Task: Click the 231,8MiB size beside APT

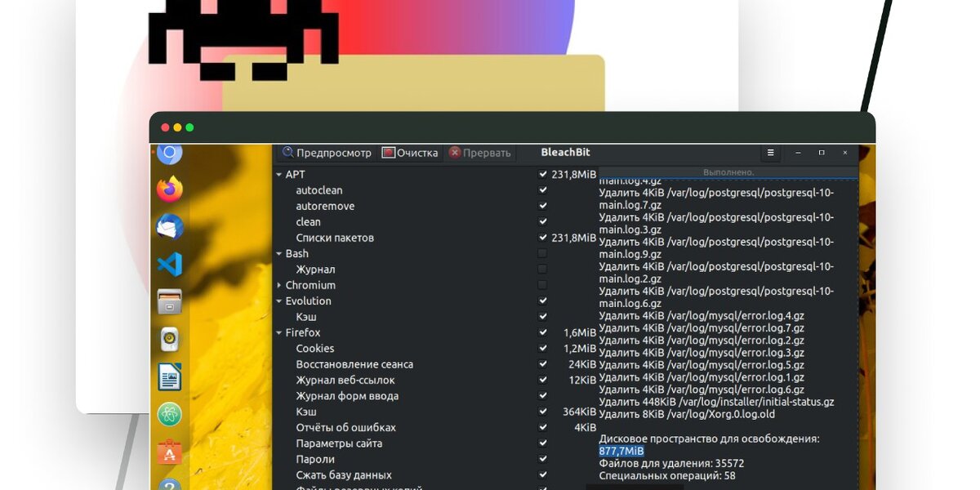Action: click(x=574, y=175)
